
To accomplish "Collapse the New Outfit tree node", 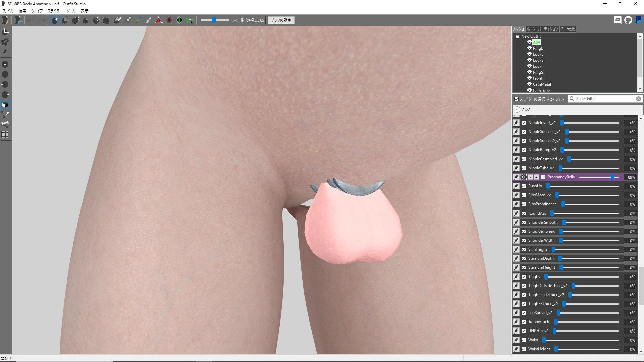I will [517, 37].
